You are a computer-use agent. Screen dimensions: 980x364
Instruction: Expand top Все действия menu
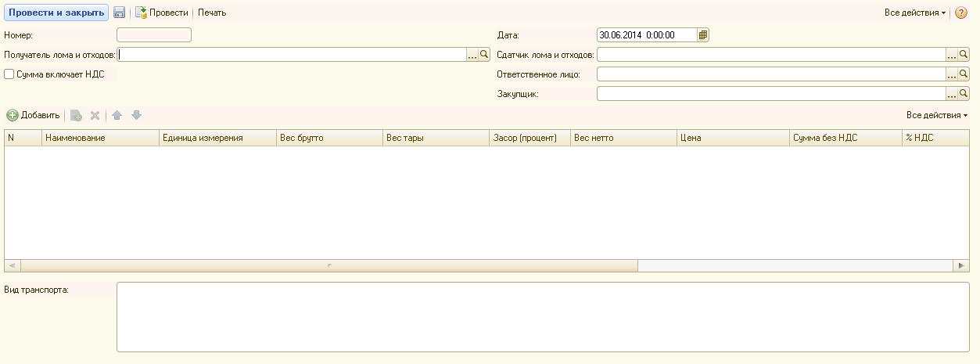pyautogui.click(x=914, y=13)
